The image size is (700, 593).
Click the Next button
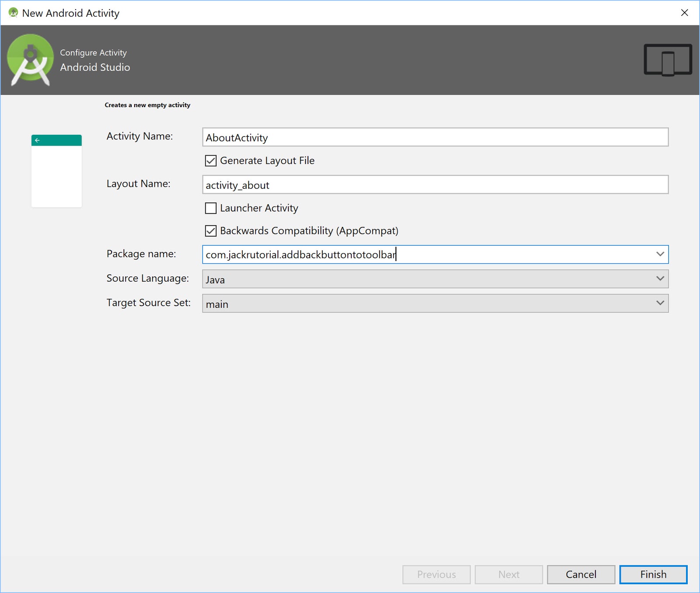508,574
